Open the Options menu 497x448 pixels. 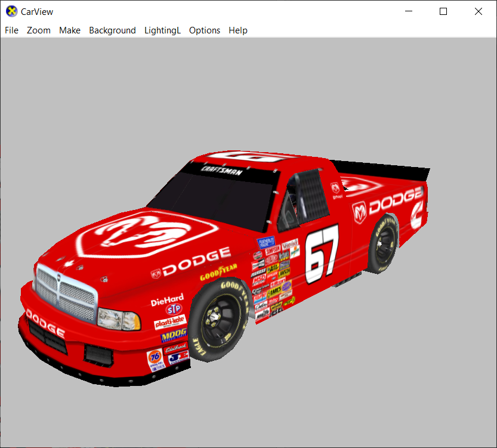(x=205, y=30)
